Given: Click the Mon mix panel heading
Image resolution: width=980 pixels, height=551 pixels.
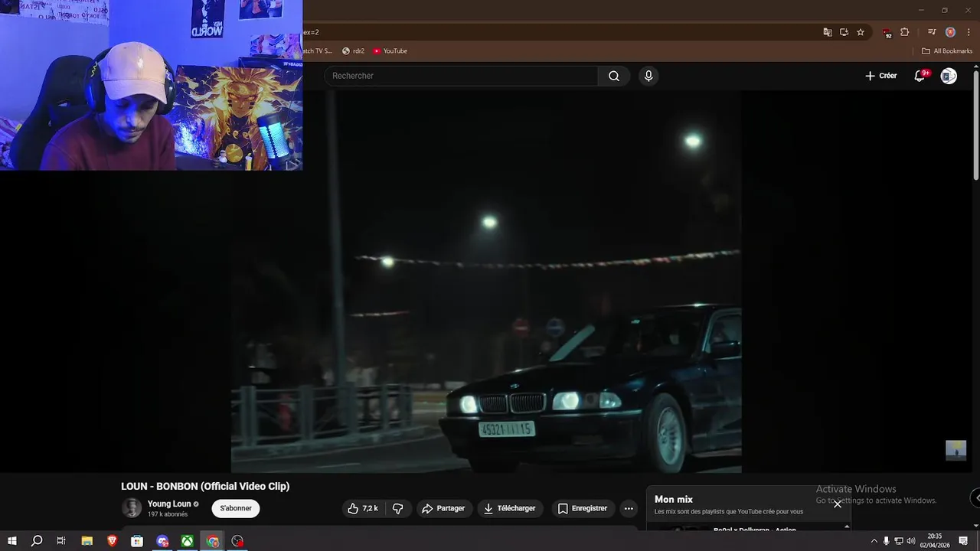Looking at the screenshot, I should pyautogui.click(x=674, y=499).
